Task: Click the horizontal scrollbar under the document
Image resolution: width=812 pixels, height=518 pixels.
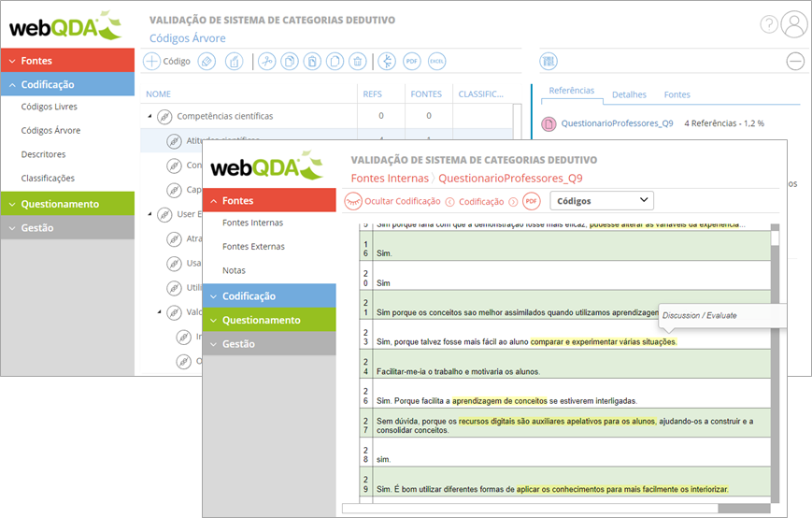Action: 556,509
